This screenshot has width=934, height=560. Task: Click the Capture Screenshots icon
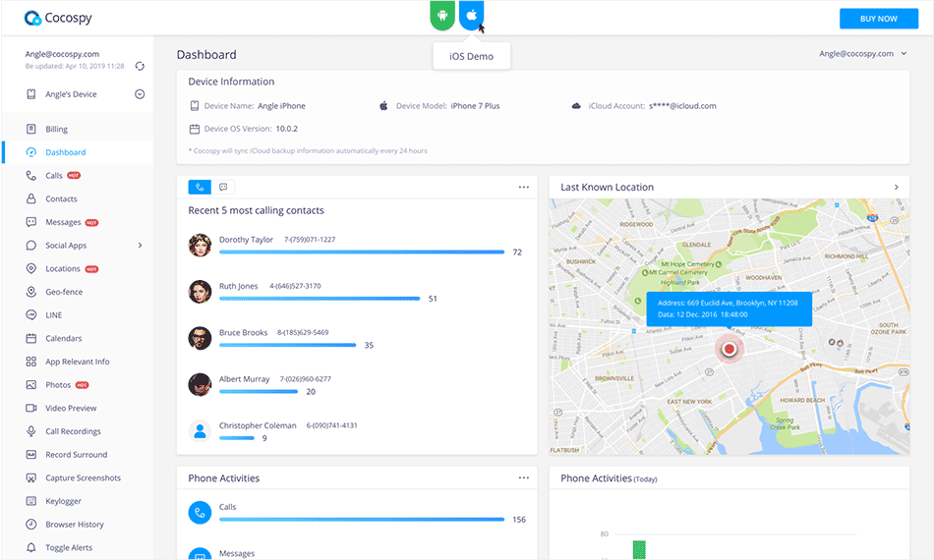tap(31, 477)
